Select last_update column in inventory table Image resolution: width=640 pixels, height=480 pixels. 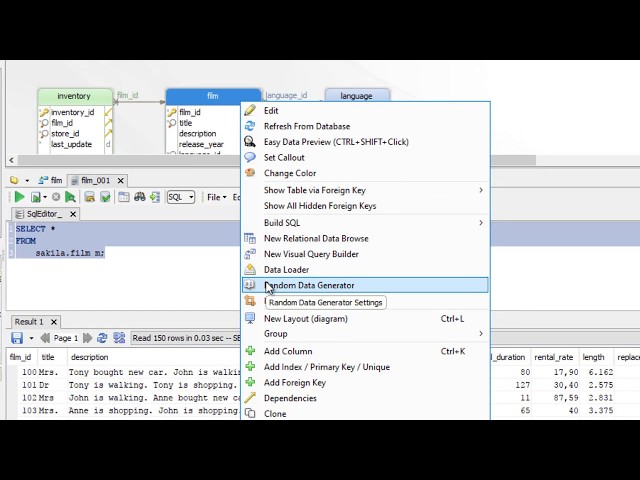pyautogui.click(x=71, y=144)
